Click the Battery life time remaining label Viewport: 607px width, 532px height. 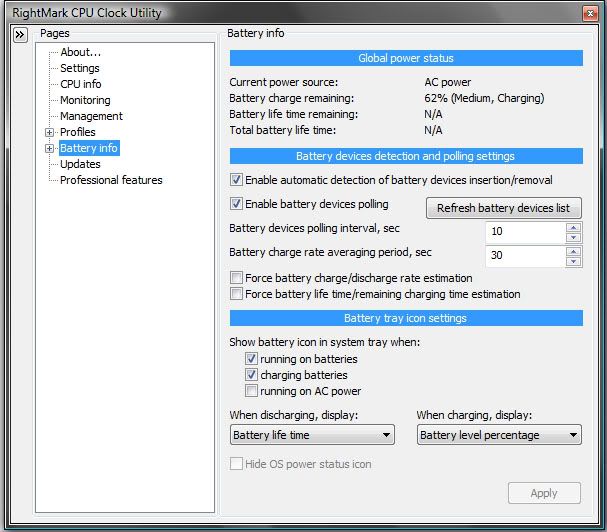click(293, 114)
